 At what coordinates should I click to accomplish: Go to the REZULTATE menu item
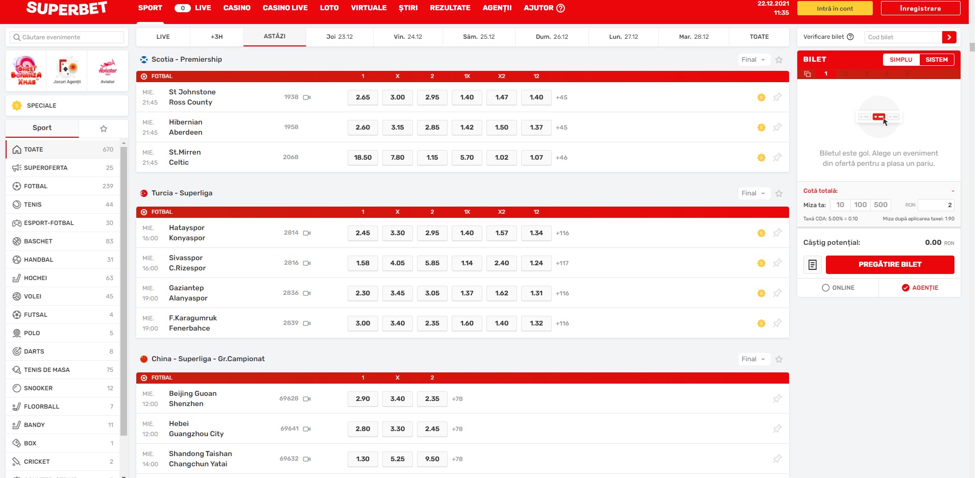(x=450, y=8)
